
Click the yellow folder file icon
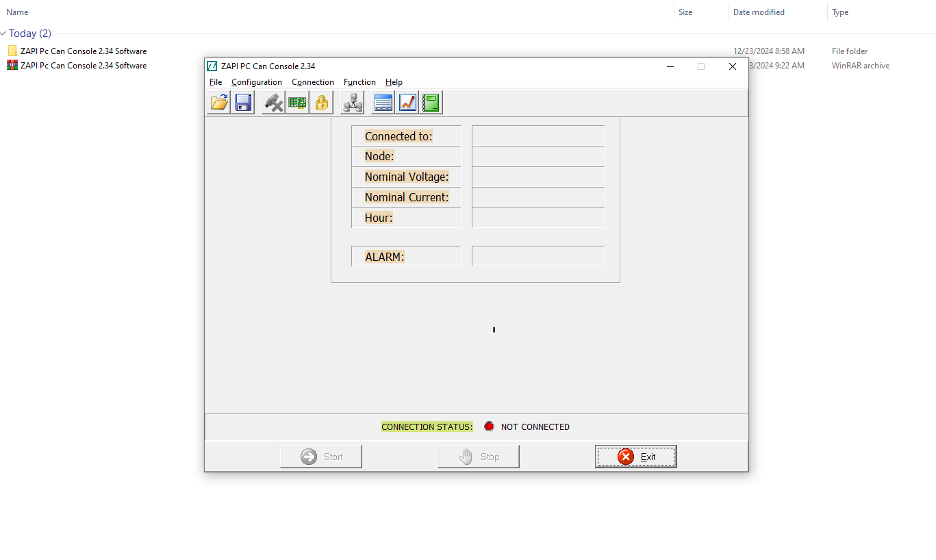click(12, 51)
